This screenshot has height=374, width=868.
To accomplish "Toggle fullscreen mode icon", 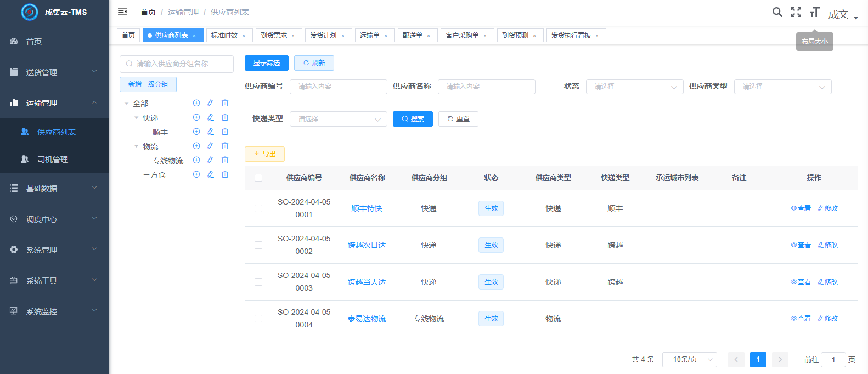I will coord(796,12).
